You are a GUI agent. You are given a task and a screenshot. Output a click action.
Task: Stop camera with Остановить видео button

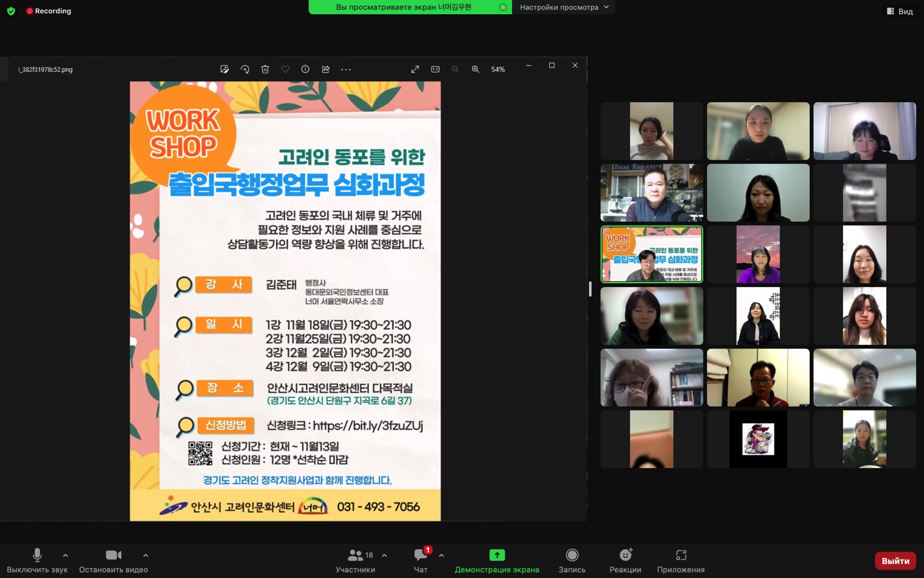pyautogui.click(x=114, y=560)
